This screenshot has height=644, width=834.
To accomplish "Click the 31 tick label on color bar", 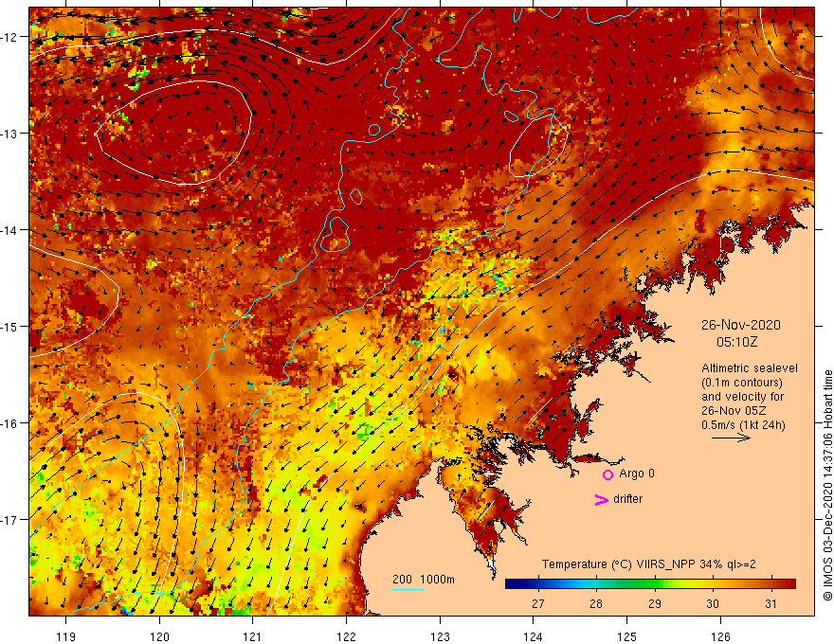I will pos(771,603).
